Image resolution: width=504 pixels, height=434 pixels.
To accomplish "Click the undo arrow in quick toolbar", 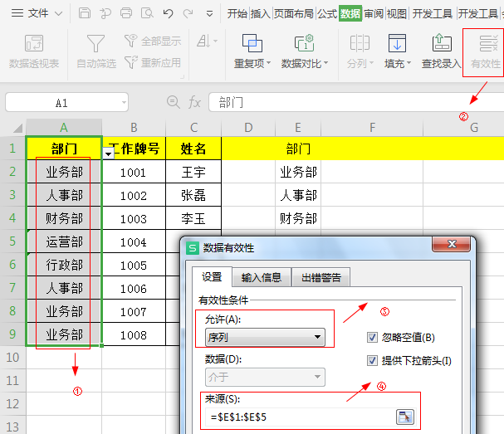I will click(x=169, y=13).
